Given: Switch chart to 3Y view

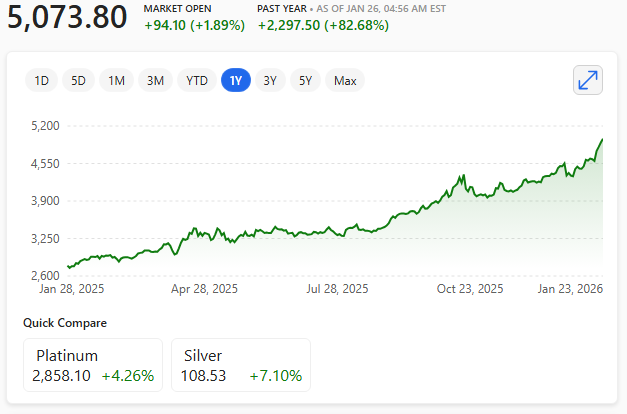Looking at the screenshot, I should 270,80.
